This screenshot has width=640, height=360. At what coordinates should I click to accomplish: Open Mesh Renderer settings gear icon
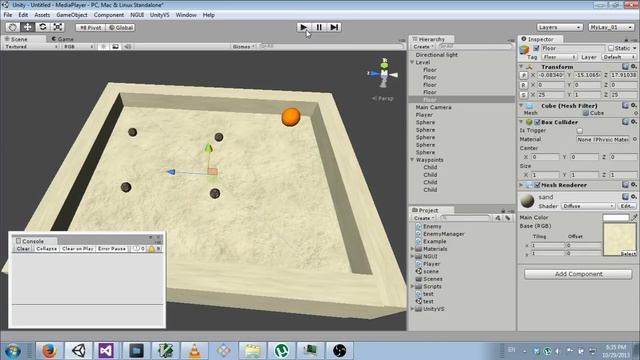633,185
